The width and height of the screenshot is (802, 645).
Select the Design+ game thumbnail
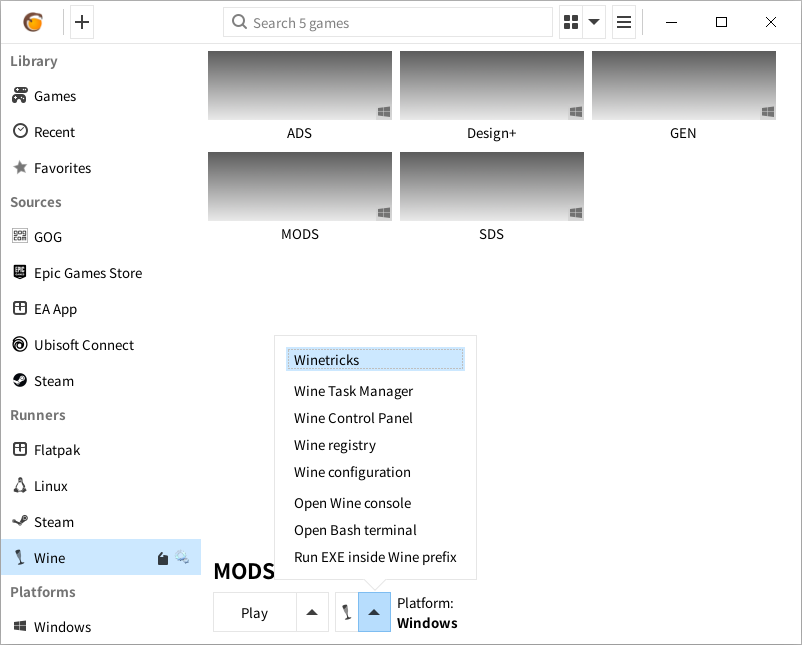[x=492, y=85]
